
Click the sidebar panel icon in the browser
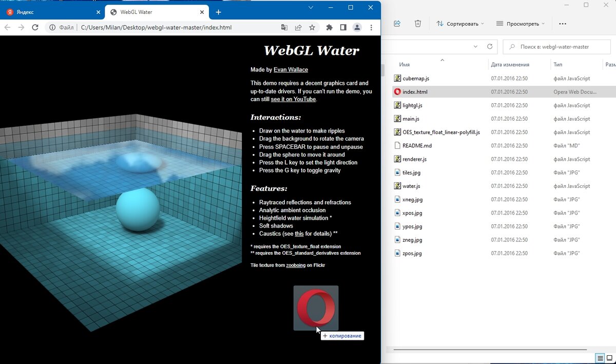click(x=342, y=27)
